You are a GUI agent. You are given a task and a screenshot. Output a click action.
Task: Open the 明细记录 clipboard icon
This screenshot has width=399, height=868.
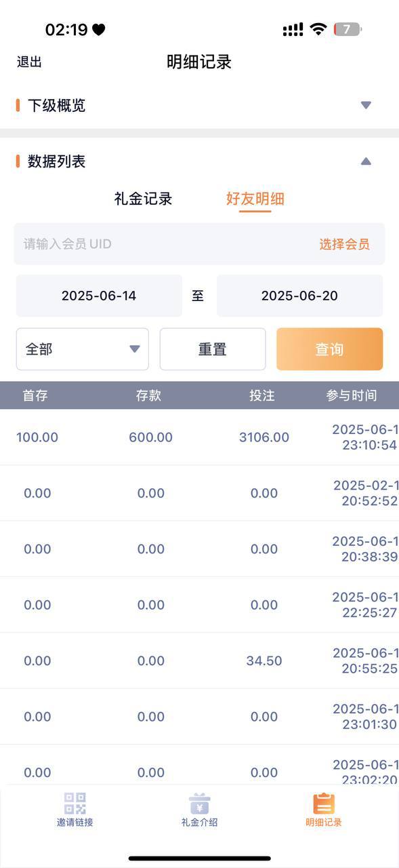[x=324, y=804]
